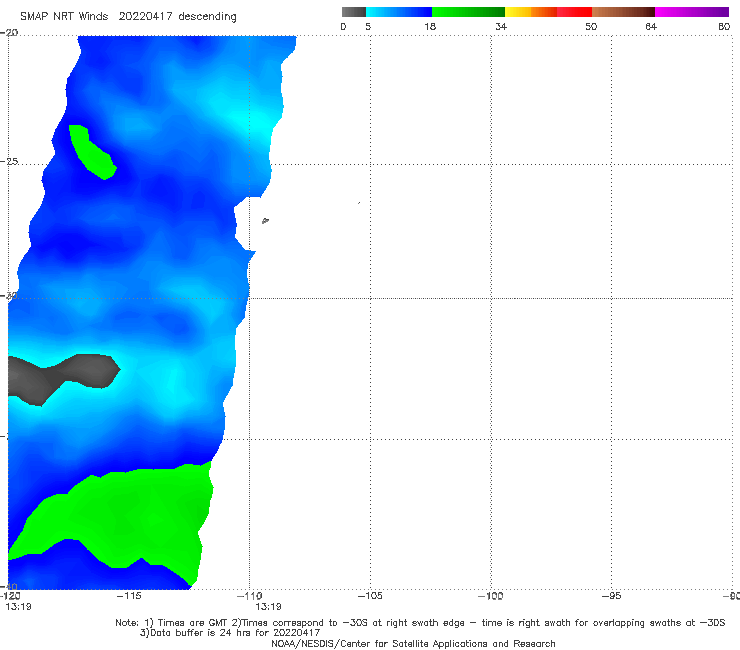Click the yellow-to-red 34–50 color bar segment

pyautogui.click(x=548, y=12)
